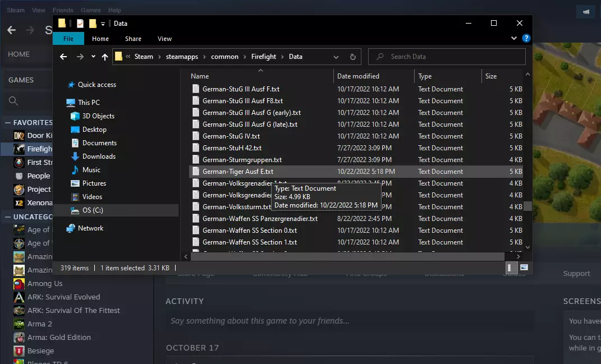Expand the address bar history dropdown

pos(336,57)
